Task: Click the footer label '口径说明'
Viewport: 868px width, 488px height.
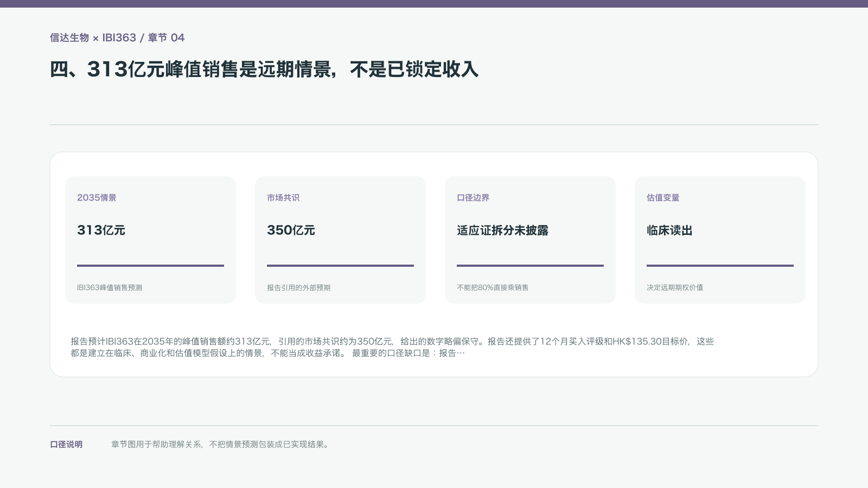Action: click(66, 444)
